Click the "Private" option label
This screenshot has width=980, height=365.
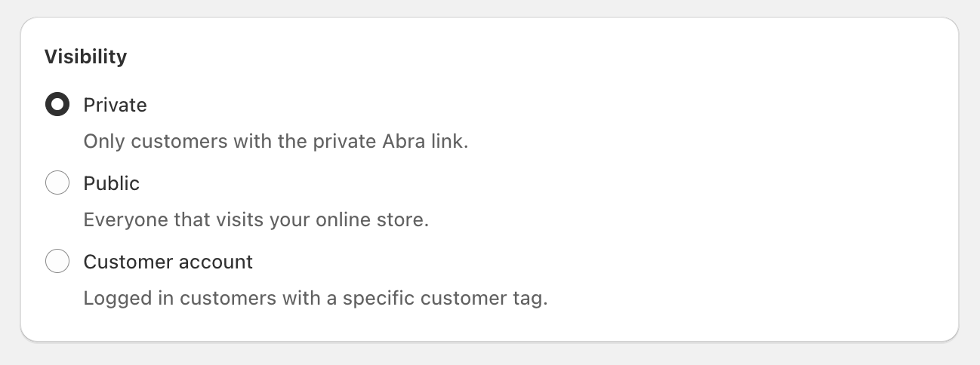click(115, 105)
